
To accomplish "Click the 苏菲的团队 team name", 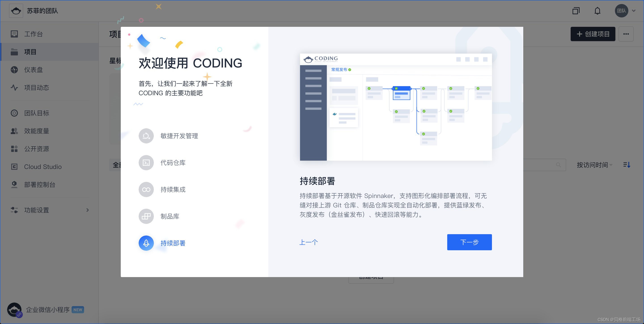I will pyautogui.click(x=42, y=11).
